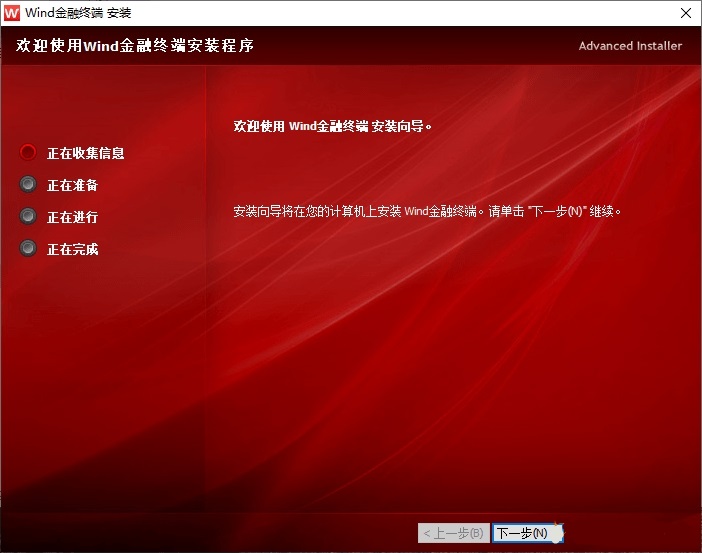The height and width of the screenshot is (553, 702).
Task: Click the 'Wind金融终端 安装' window title text
Action: pyautogui.click(x=77, y=13)
